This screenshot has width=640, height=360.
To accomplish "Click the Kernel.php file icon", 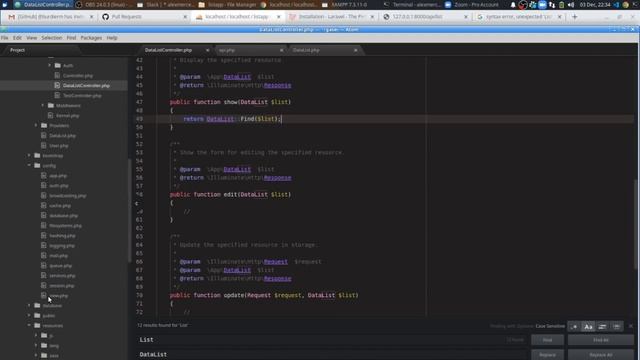I will tap(50, 116).
